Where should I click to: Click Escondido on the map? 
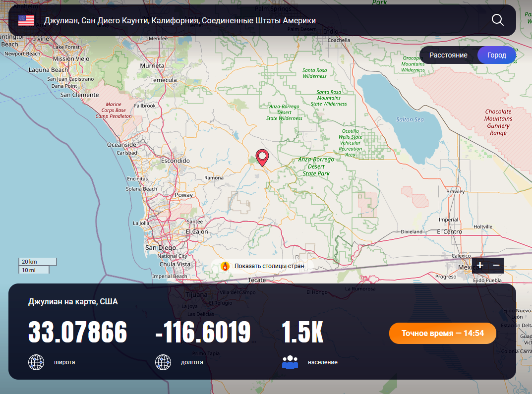coord(175,161)
